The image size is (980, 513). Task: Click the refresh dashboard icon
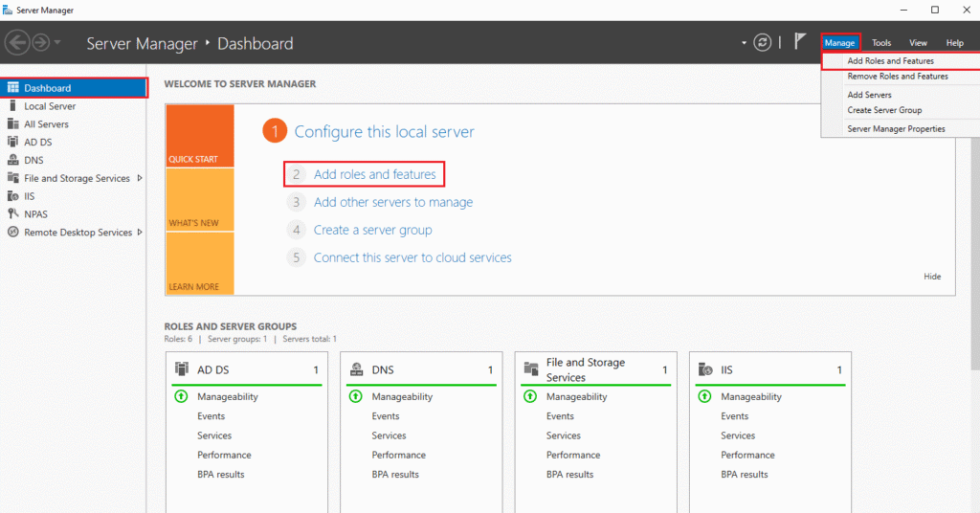tap(762, 42)
